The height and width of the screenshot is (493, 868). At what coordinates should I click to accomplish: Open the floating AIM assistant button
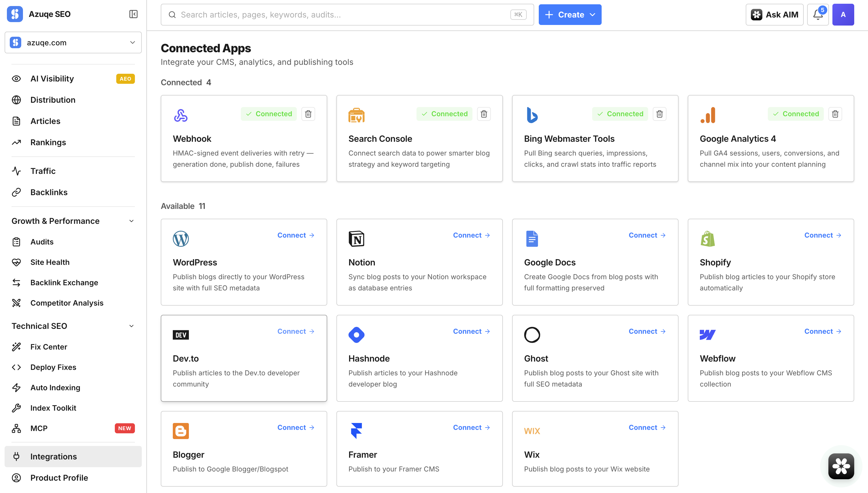click(x=841, y=467)
